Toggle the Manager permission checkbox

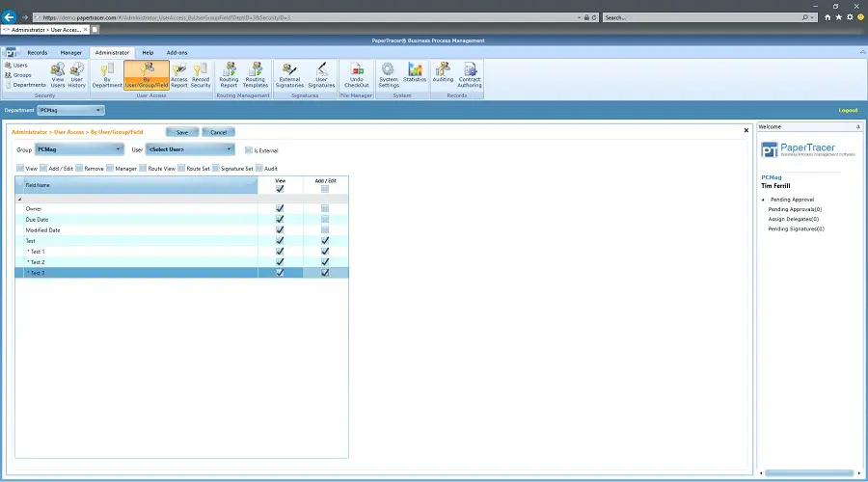(110, 169)
